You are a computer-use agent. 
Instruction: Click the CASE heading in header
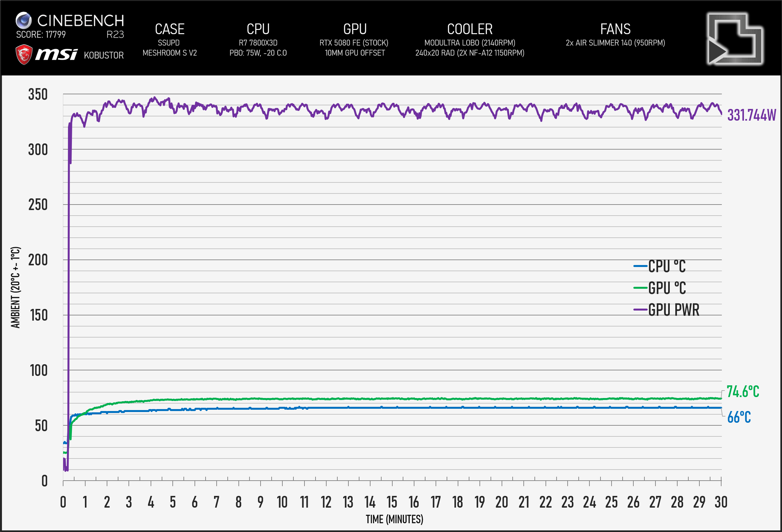(169, 29)
